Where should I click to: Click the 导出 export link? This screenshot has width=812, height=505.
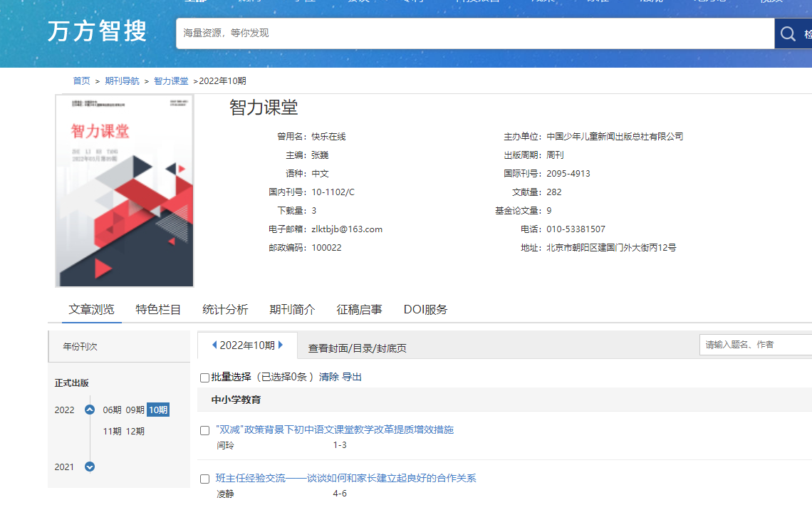[x=352, y=377]
